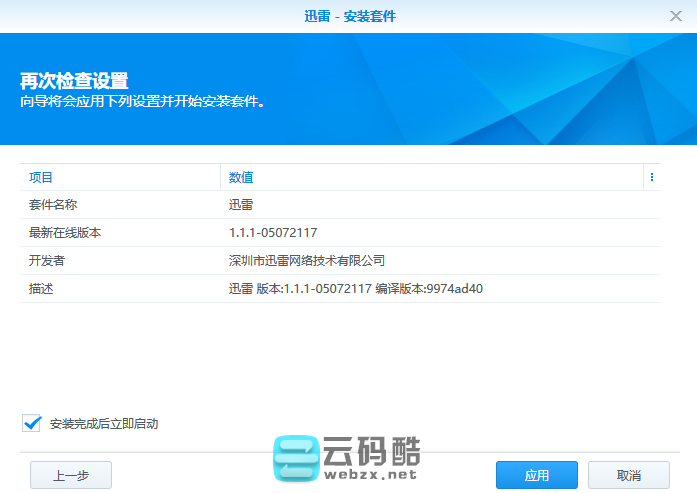This screenshot has height=493, width=697.
Task: Uncheck the 安装完成后立即启动 checkbox
Action: pyautogui.click(x=31, y=423)
